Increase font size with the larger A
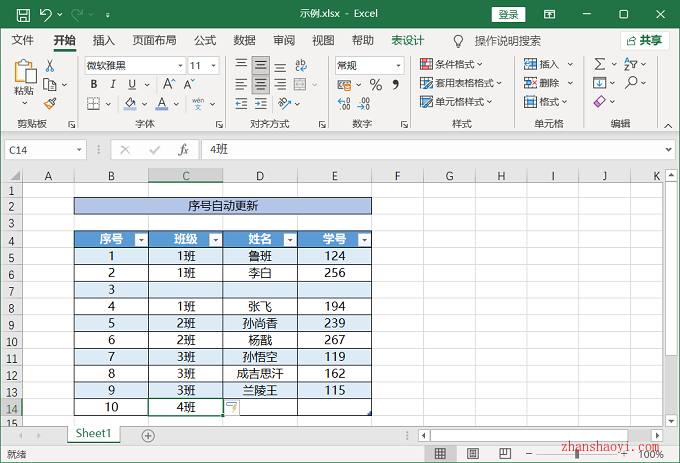 click(169, 84)
